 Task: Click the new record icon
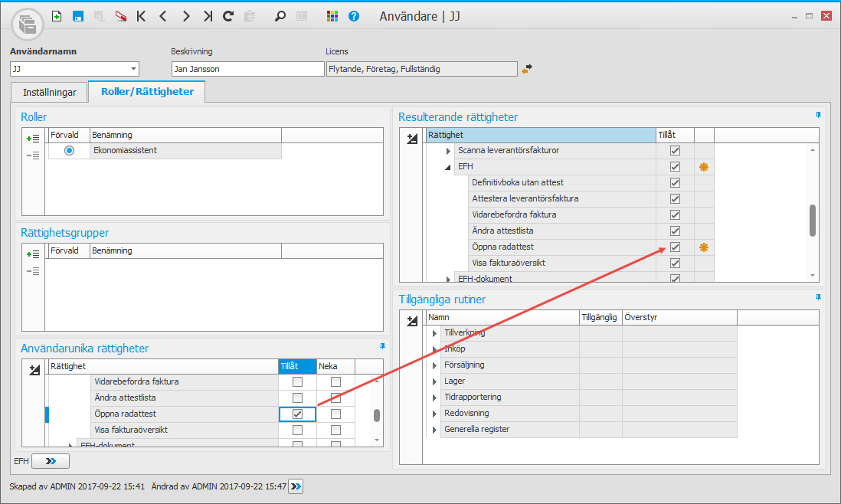(57, 16)
